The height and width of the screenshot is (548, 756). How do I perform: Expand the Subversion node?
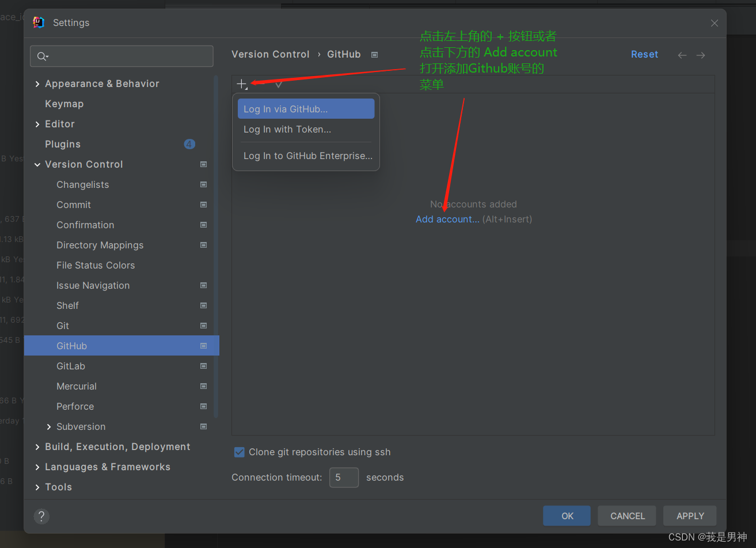tap(49, 427)
